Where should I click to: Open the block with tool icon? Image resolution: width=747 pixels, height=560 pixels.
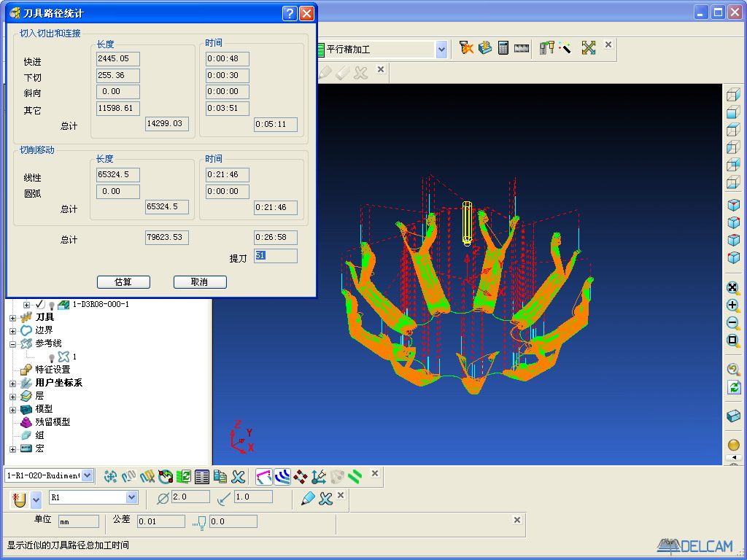pyautogui.click(x=485, y=47)
